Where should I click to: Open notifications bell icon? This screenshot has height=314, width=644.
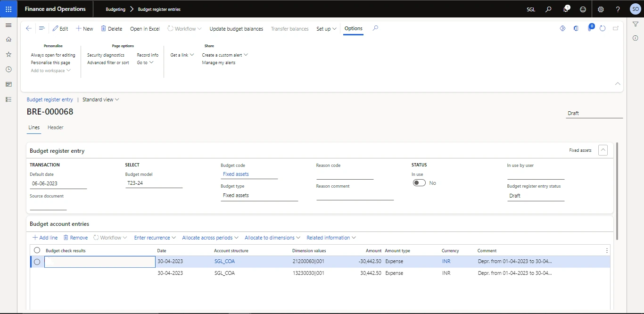coord(566,9)
